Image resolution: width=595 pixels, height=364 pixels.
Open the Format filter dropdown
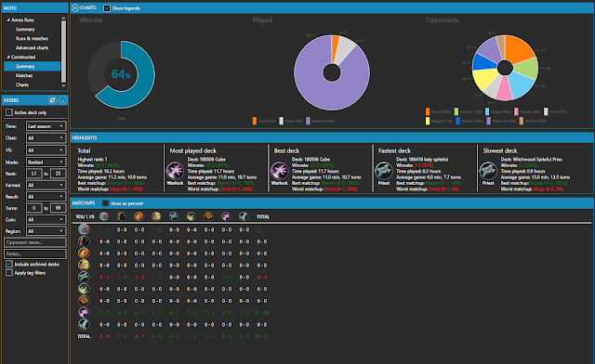click(46, 185)
